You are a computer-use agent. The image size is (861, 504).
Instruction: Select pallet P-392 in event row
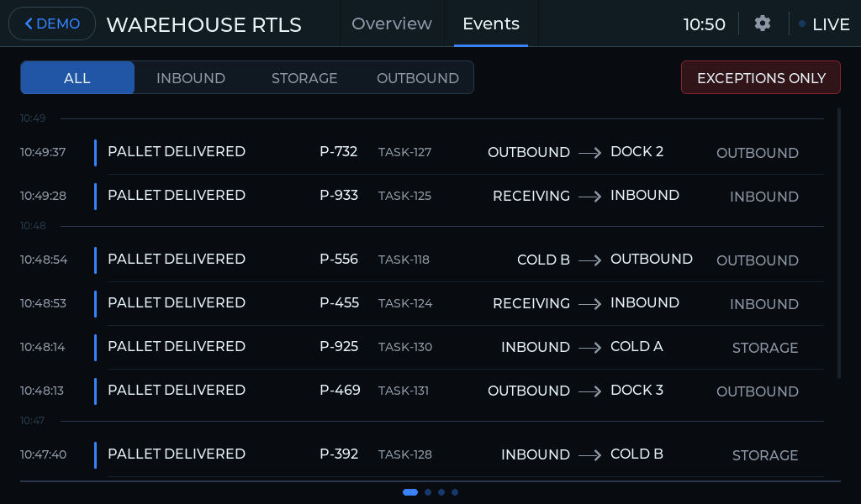tap(339, 454)
